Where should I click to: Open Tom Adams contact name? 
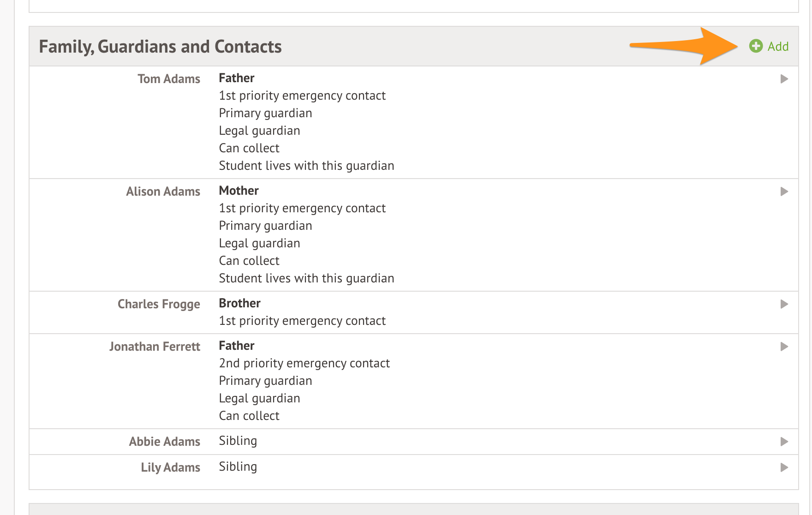169,79
